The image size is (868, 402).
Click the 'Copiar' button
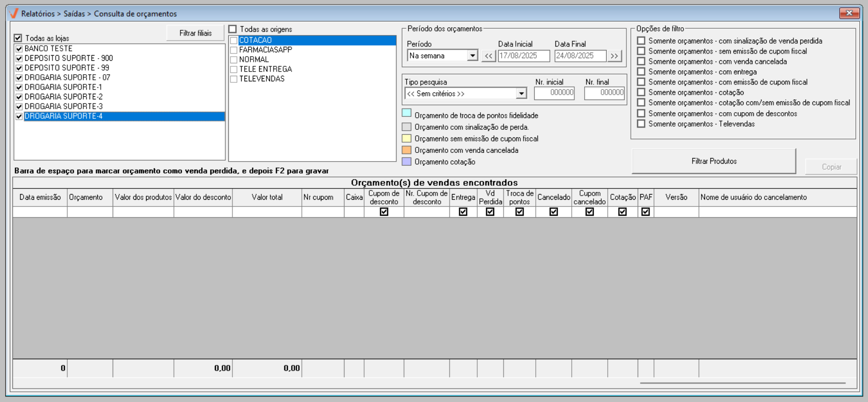click(x=831, y=167)
